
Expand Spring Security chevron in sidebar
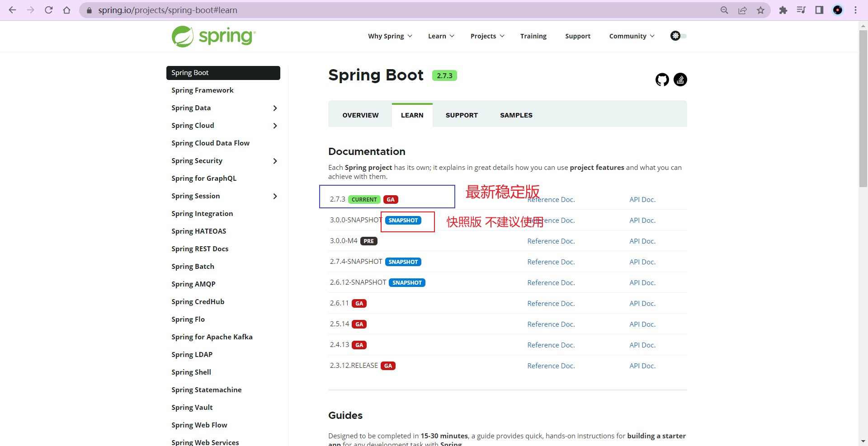click(x=275, y=161)
